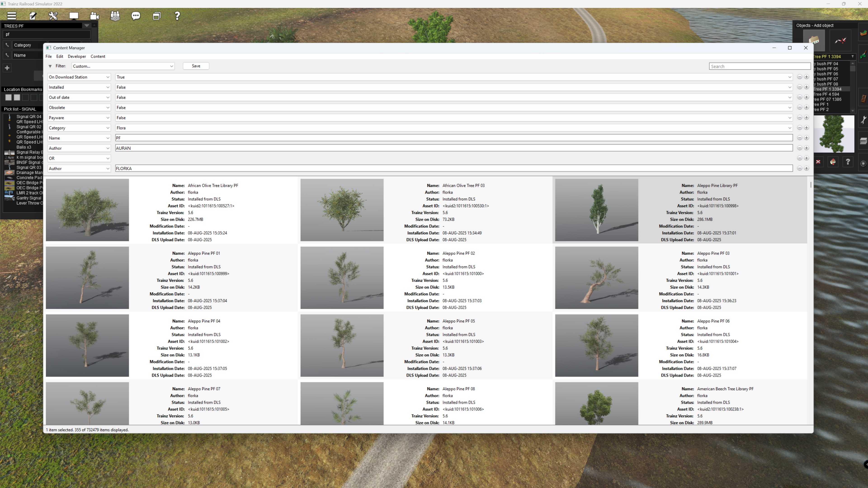
Task: Remove the On Download Station filter row
Action: (800, 77)
